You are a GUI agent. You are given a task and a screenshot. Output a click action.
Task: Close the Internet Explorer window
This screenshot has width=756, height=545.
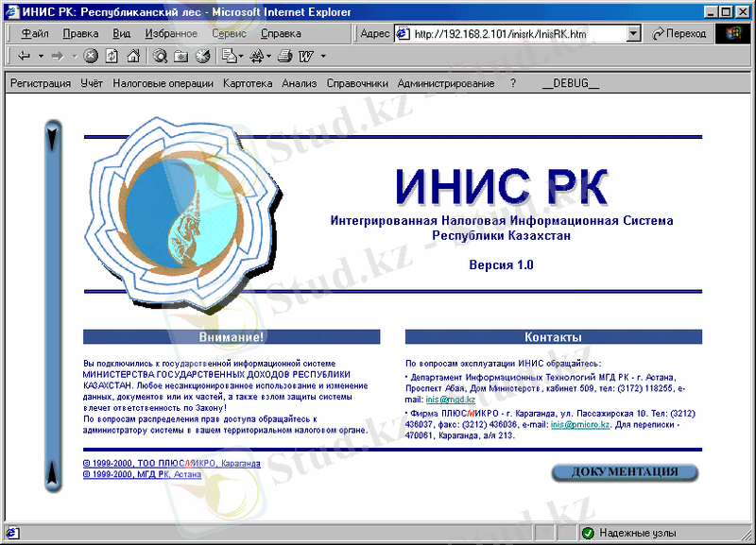tap(743, 12)
